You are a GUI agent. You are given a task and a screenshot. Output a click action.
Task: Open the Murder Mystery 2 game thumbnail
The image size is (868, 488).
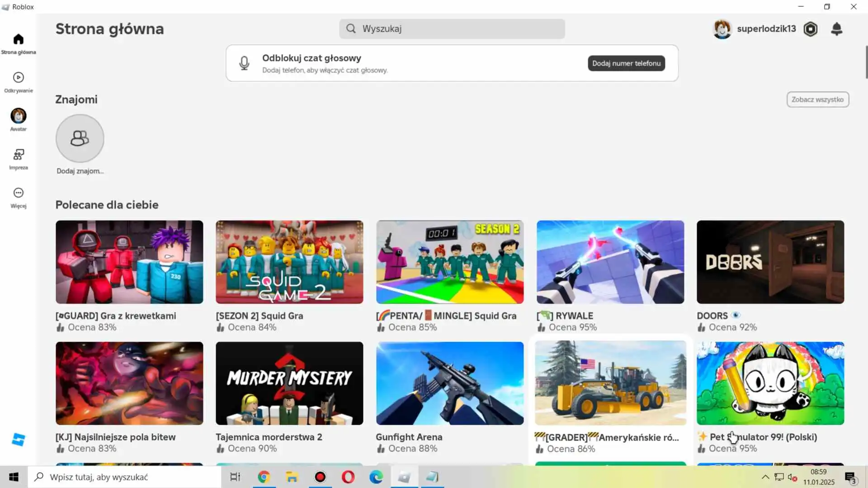289,383
